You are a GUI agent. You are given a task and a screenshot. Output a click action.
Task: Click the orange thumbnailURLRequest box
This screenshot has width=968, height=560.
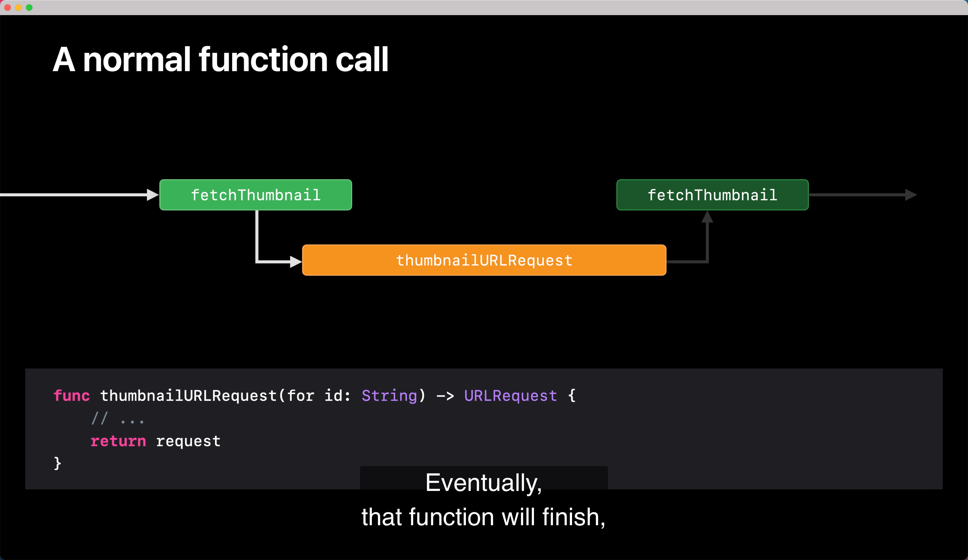tap(484, 260)
